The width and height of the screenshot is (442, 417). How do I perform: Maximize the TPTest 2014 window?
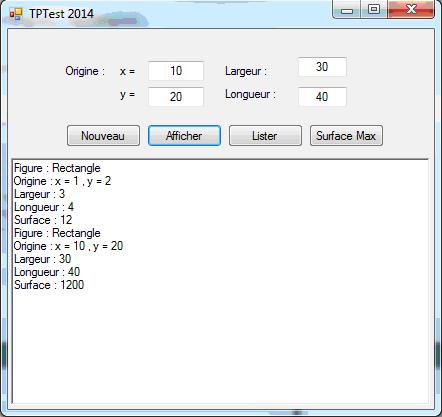374,10
